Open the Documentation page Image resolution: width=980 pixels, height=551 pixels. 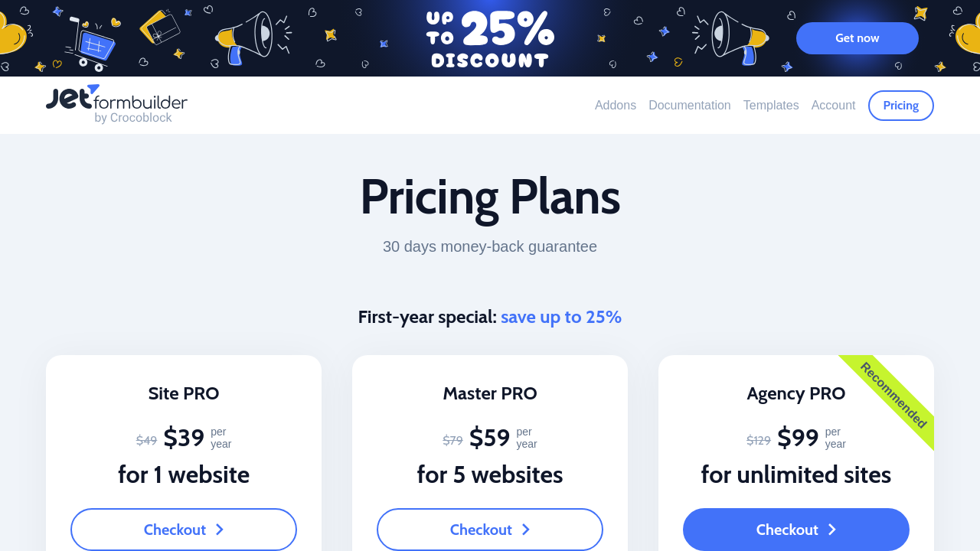coord(690,106)
